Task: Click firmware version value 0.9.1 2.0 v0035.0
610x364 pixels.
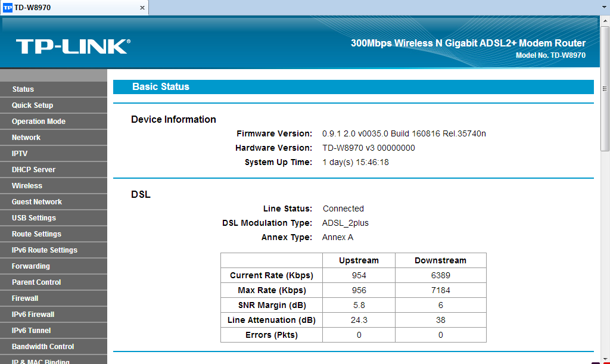Action: (x=404, y=134)
